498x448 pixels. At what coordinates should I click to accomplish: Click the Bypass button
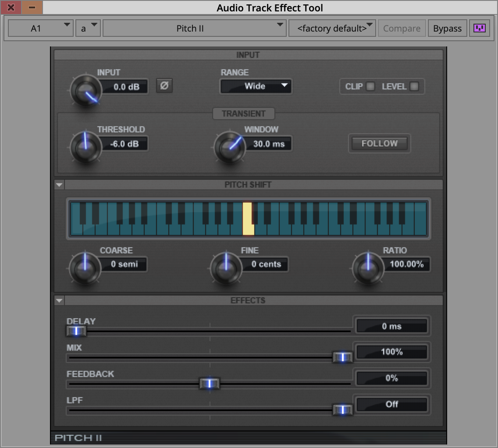447,28
